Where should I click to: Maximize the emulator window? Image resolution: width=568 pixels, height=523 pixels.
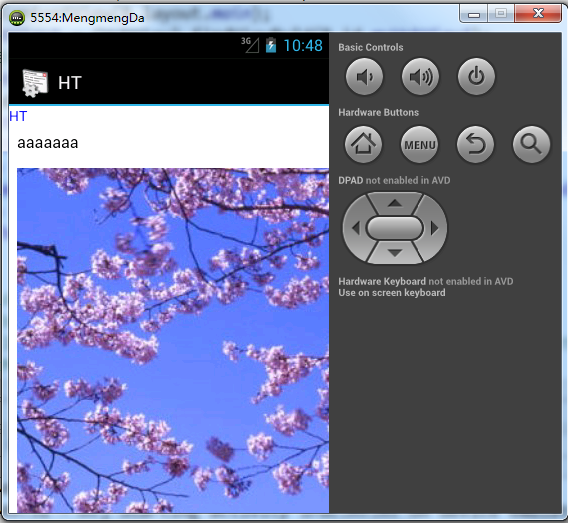(x=501, y=14)
